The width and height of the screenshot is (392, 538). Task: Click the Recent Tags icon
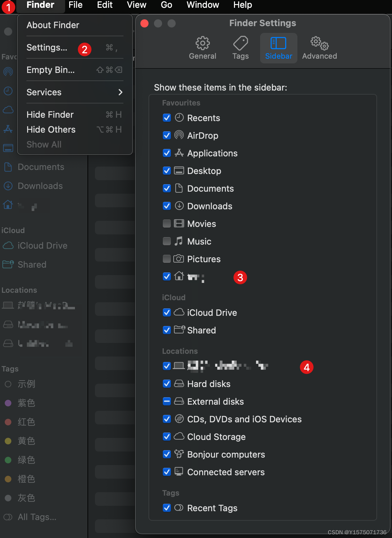[179, 507]
